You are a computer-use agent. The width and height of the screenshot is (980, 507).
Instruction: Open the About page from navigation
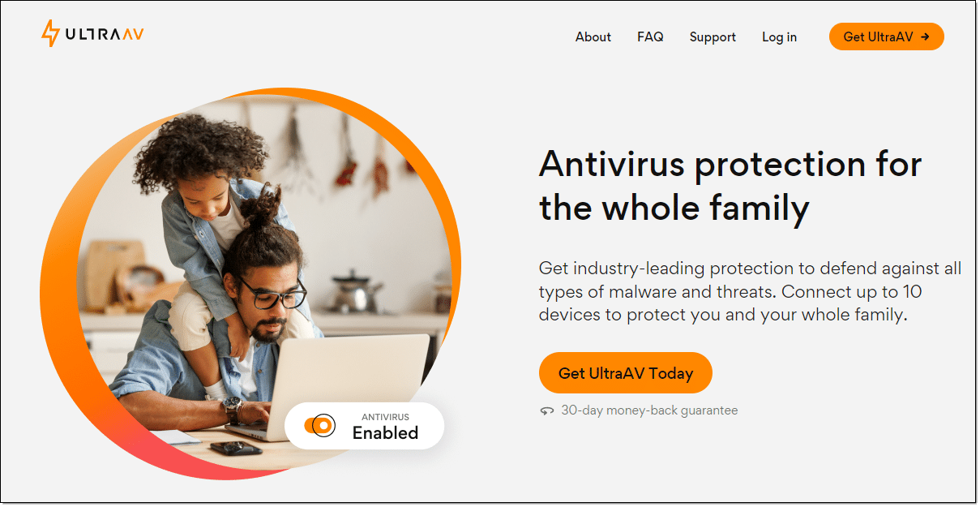[x=593, y=37]
